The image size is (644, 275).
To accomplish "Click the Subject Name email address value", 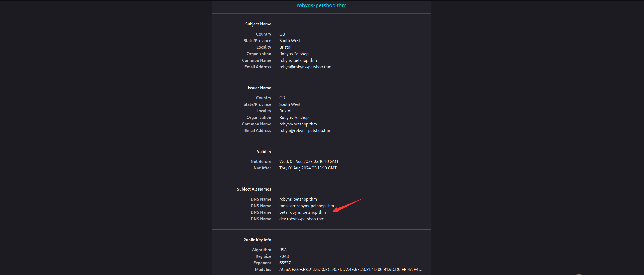I will [x=305, y=67].
